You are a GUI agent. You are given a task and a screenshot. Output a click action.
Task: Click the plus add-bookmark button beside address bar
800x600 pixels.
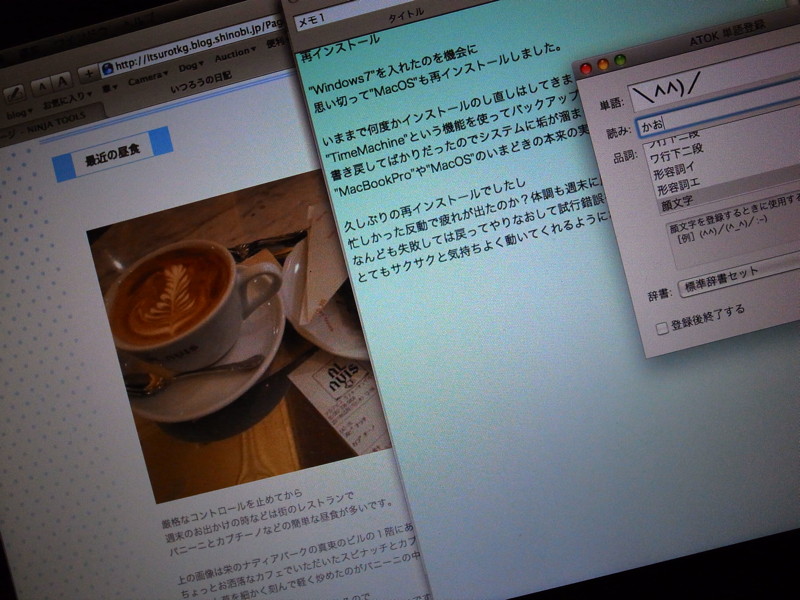pos(88,74)
